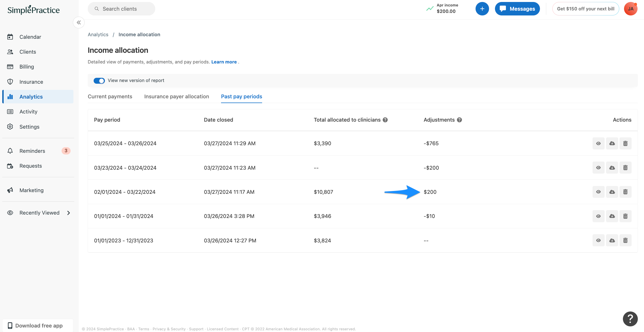Download the 03/23/2024 - 03/24/2024 pay period
The width and height of the screenshot is (644, 332).
tap(612, 168)
